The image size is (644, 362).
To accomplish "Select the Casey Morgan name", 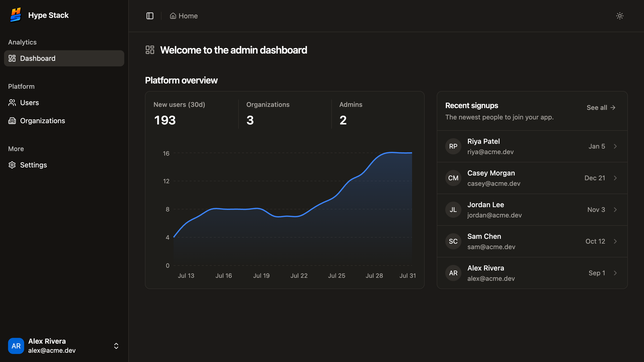I will tap(491, 173).
